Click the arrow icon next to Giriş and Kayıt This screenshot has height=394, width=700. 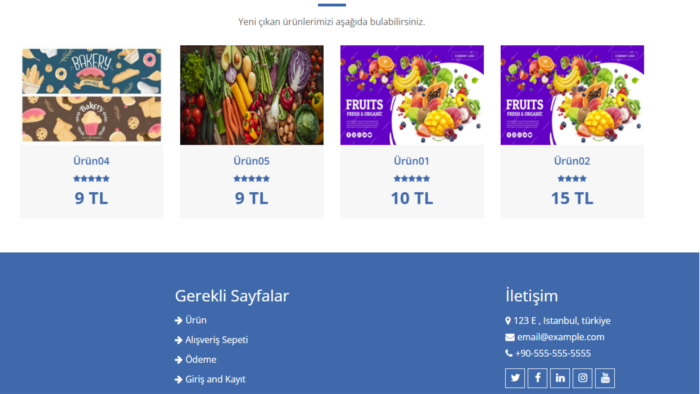[x=179, y=379]
